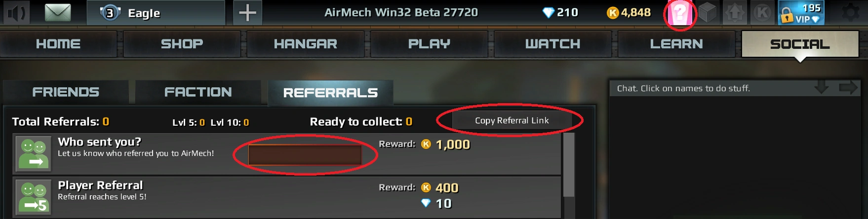Open the Hangar menu
Screen dimensions: 868x219
pos(306,44)
